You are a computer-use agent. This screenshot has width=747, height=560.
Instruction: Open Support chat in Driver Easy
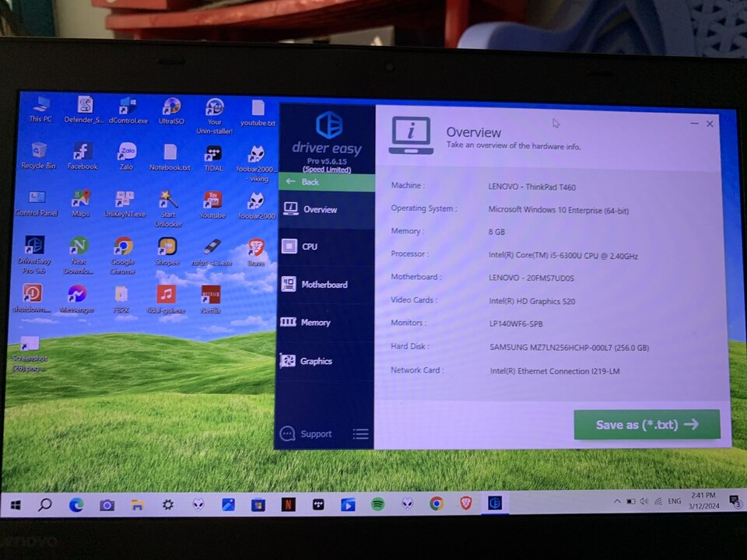point(306,434)
